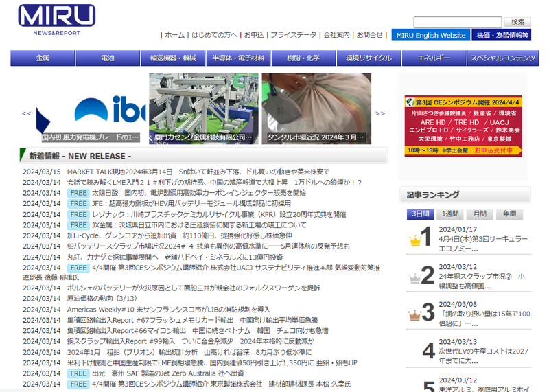Switch ranking to the 月間 tab
Image resolution: width=549 pixels, height=392 pixels.
click(x=480, y=214)
